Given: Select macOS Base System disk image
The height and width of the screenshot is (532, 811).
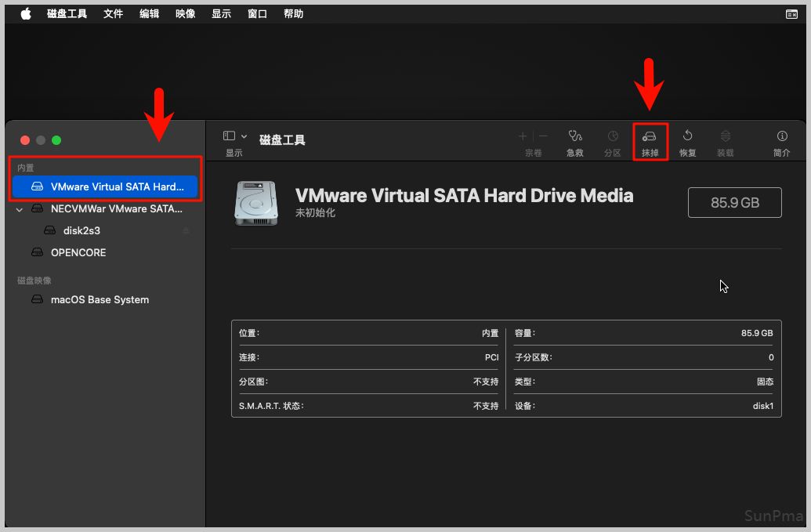Looking at the screenshot, I should point(100,300).
